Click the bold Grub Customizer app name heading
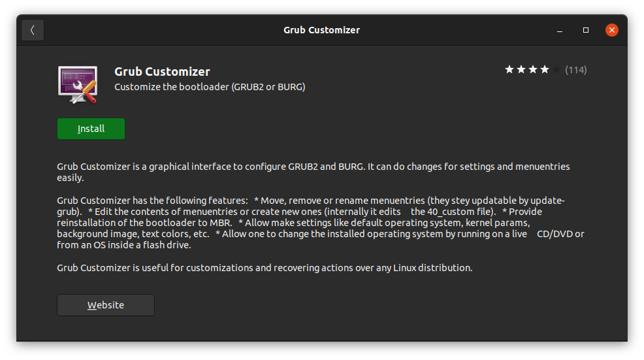Viewport: 644px width, 360px height. [162, 71]
